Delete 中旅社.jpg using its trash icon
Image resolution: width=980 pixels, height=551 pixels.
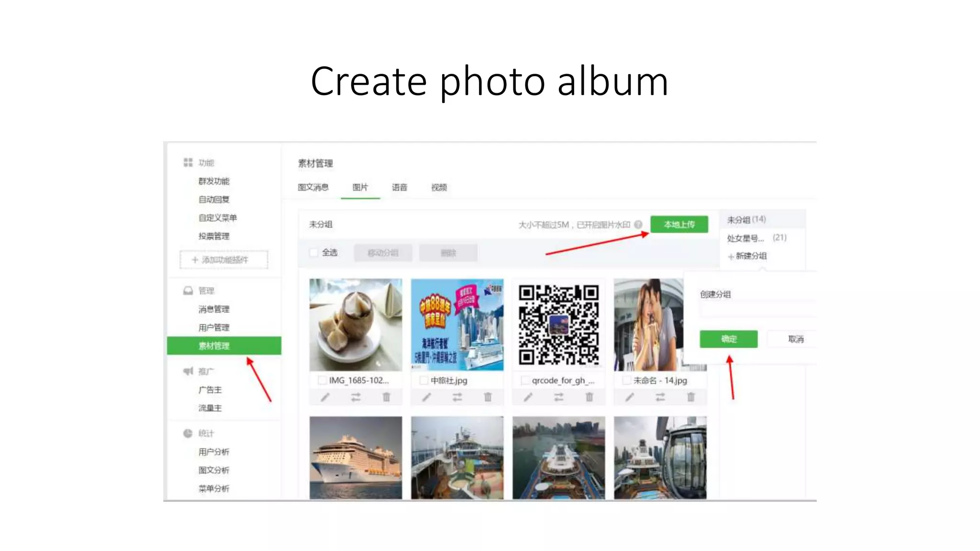point(488,397)
